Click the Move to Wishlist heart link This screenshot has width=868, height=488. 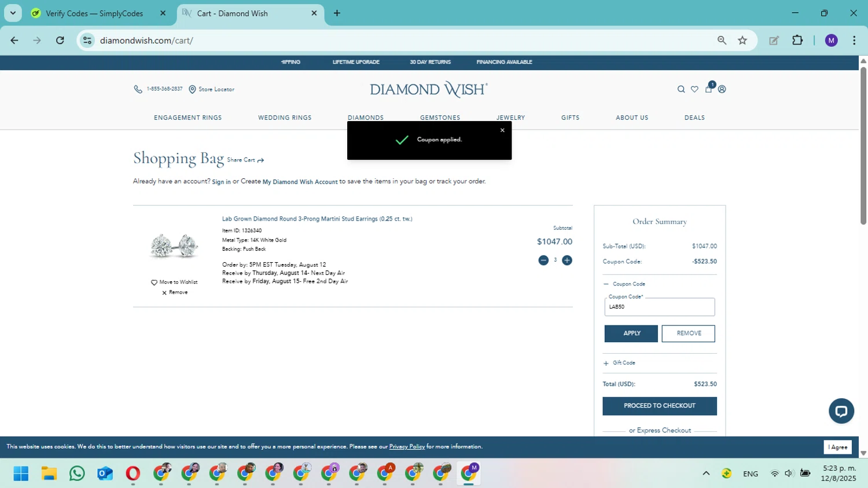[x=174, y=282]
